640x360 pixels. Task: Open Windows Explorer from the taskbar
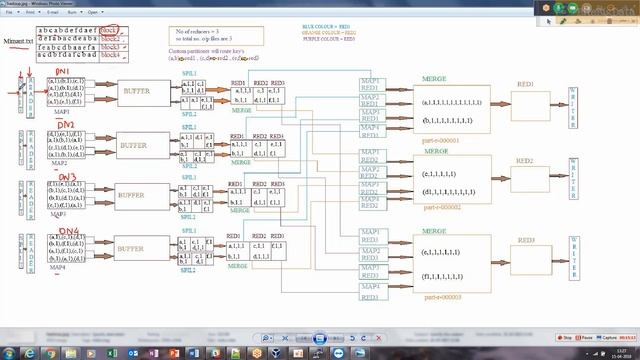(71, 353)
